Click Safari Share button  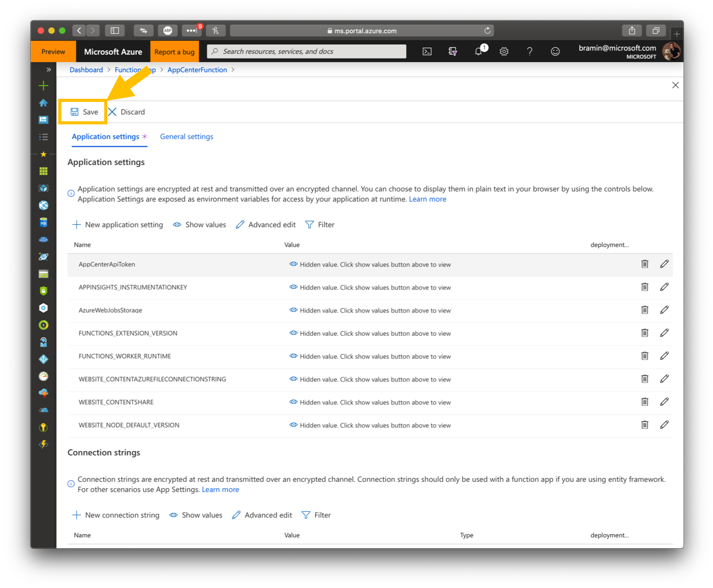click(x=632, y=31)
